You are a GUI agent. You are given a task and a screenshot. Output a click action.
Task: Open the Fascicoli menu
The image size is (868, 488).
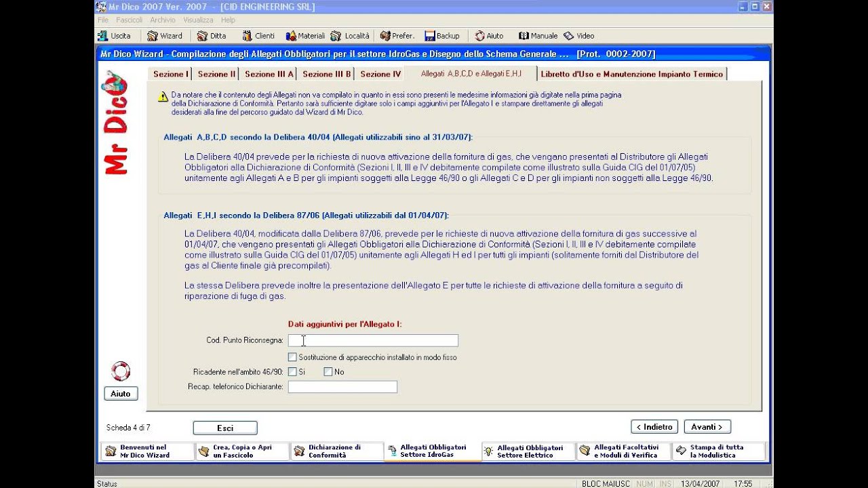click(129, 20)
